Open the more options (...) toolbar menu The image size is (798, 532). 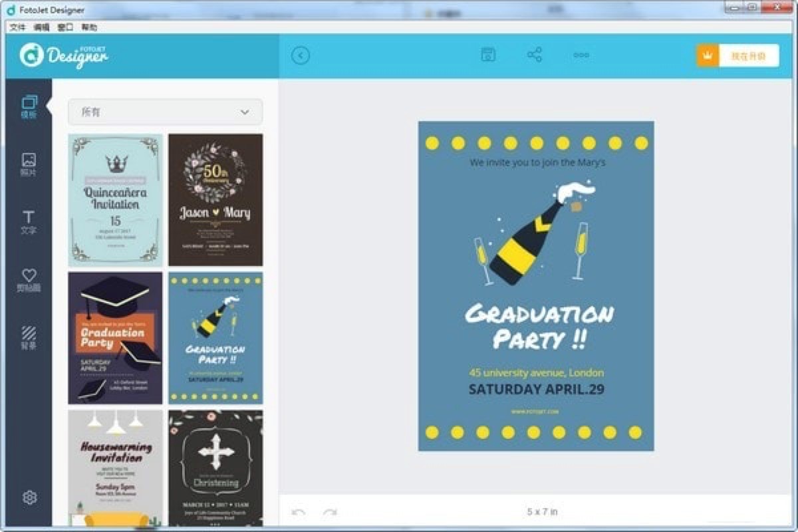click(581, 55)
